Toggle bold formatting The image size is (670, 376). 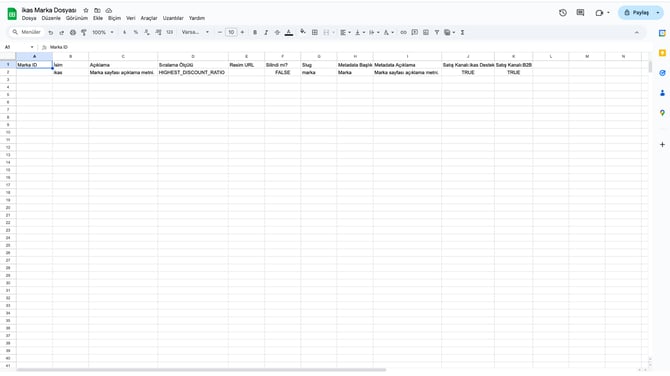tap(255, 32)
